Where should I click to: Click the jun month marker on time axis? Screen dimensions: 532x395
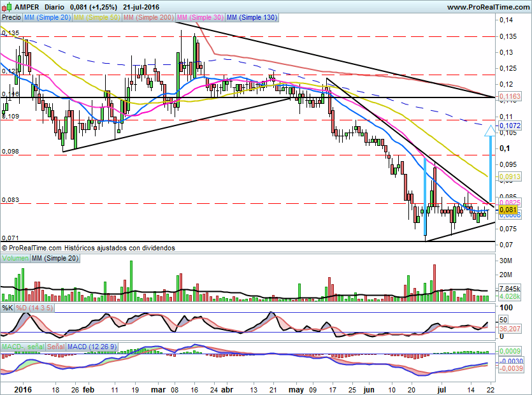point(369,390)
